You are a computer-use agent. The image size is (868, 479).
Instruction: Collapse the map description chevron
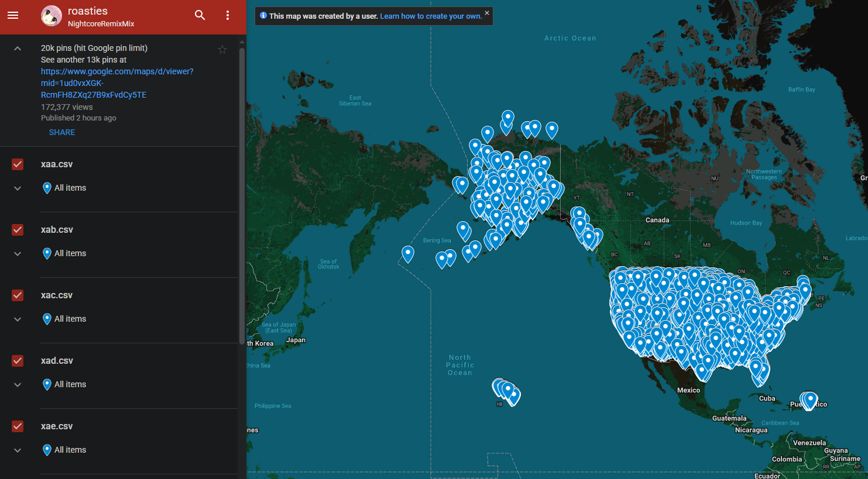[x=18, y=49]
